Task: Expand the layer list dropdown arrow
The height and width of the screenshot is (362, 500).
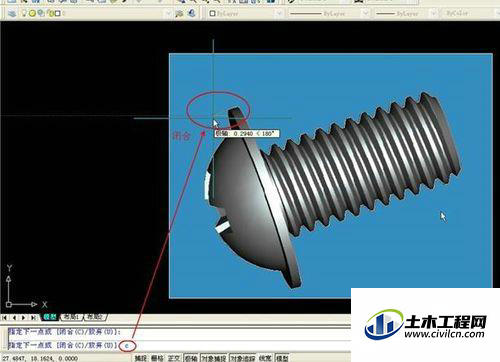Action: click(x=168, y=13)
